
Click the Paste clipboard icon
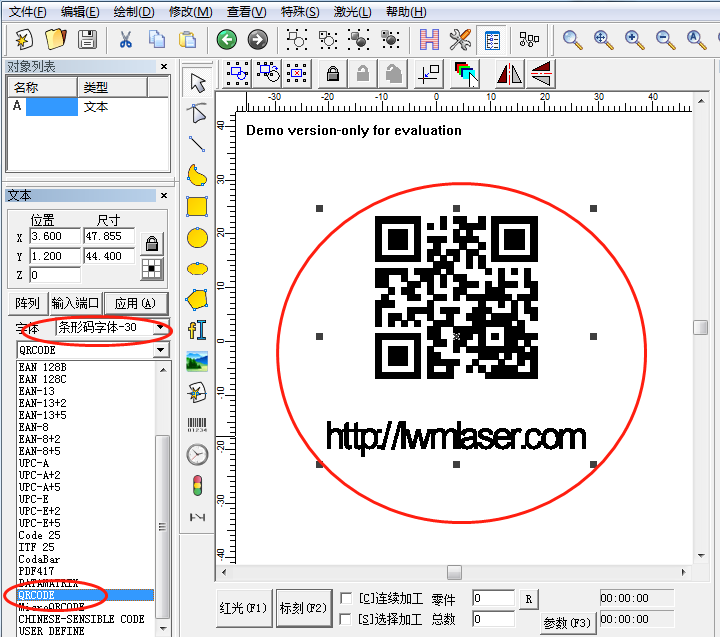point(187,39)
